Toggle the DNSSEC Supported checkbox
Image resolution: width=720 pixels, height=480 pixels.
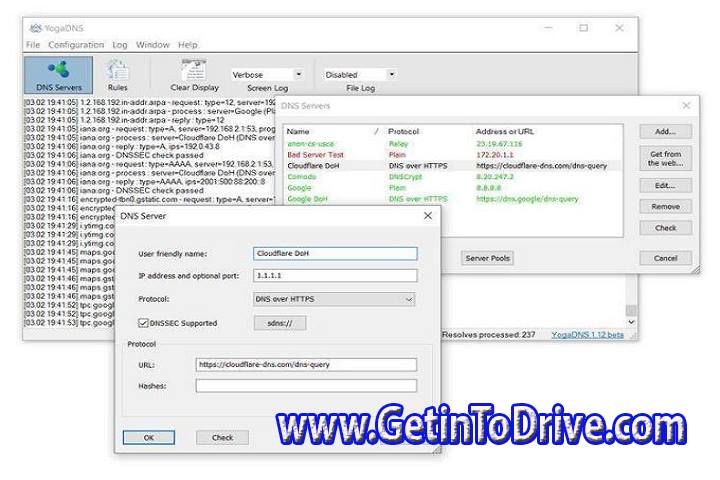(x=143, y=323)
